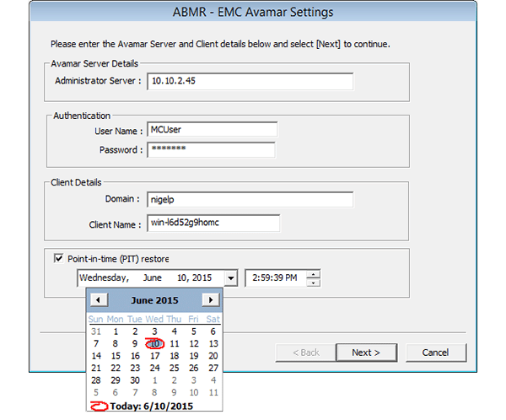Select June 20 in the calendar
The image size is (506, 420).
(x=213, y=356)
